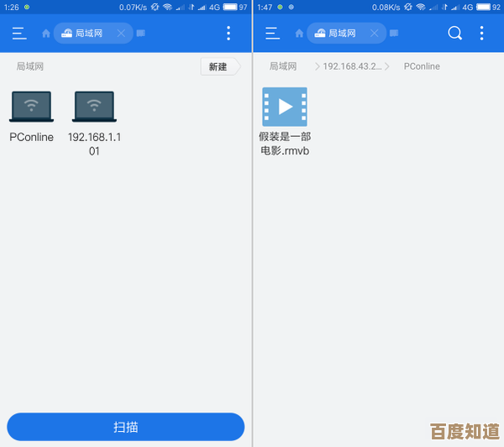Open the hamburger menu in the left screen
This screenshot has width=504, height=447.
pos(19,34)
